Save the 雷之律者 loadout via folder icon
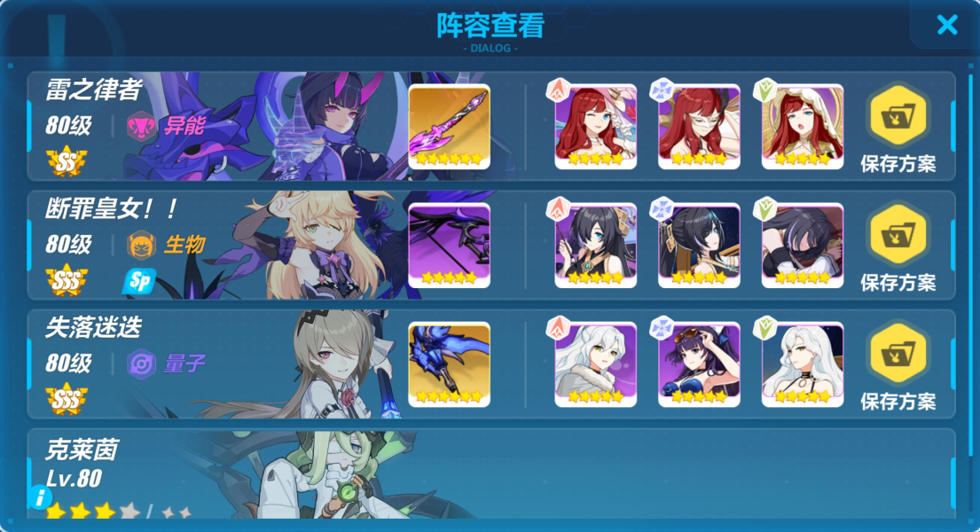The height and width of the screenshot is (532, 980). coord(898,117)
